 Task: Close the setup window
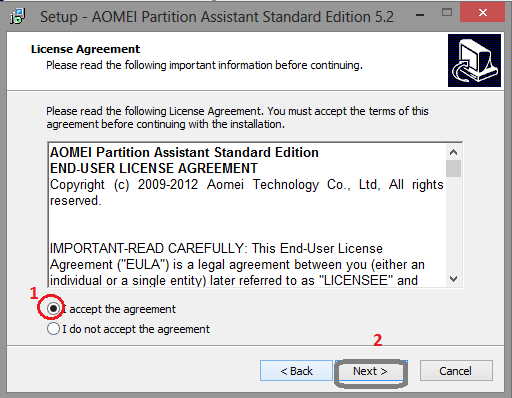point(482,13)
